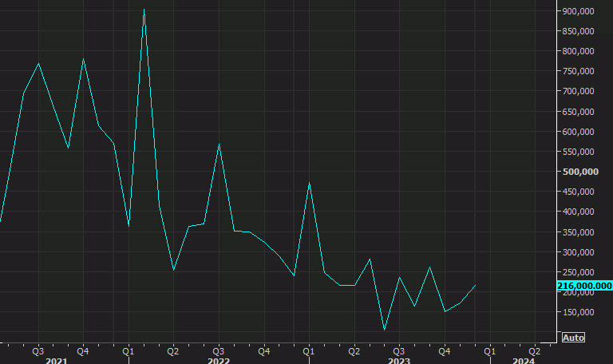
Task: Click the 300,000 price axis label
Action: 578,252
